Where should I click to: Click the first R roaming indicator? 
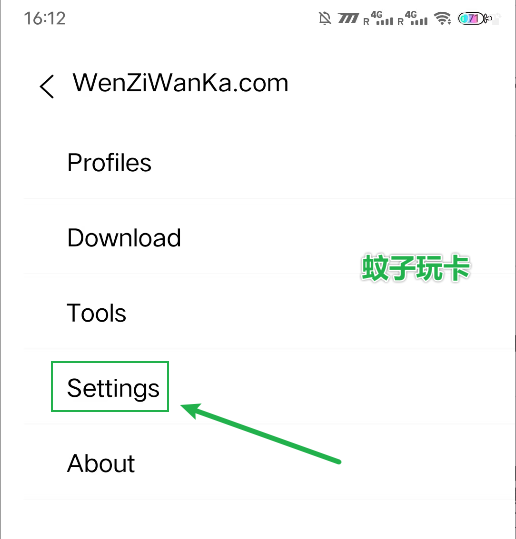point(366,22)
